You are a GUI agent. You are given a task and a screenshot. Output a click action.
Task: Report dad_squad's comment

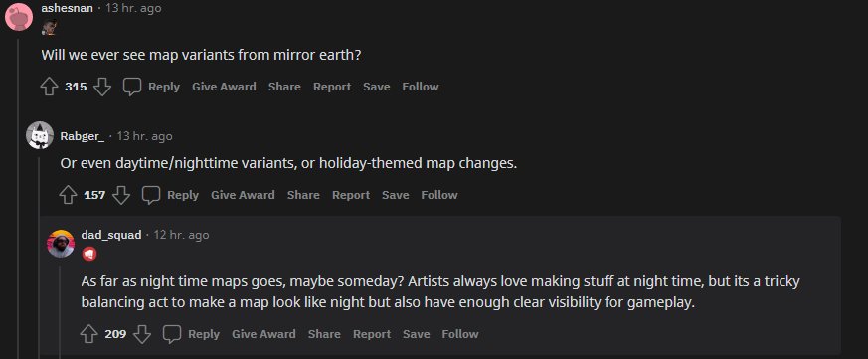pyautogui.click(x=372, y=334)
